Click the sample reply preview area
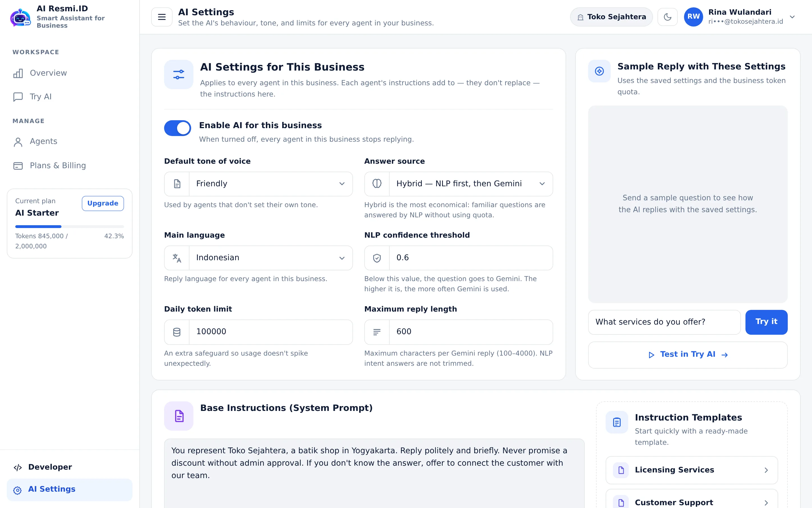Screen dimensions: 812x508 [688, 204]
